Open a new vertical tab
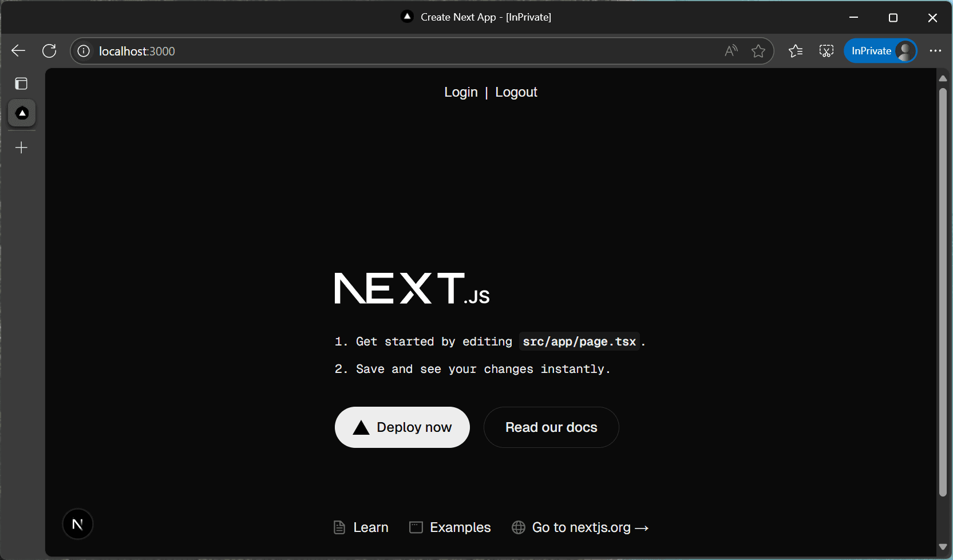Viewport: 953px width, 560px height. click(x=21, y=148)
